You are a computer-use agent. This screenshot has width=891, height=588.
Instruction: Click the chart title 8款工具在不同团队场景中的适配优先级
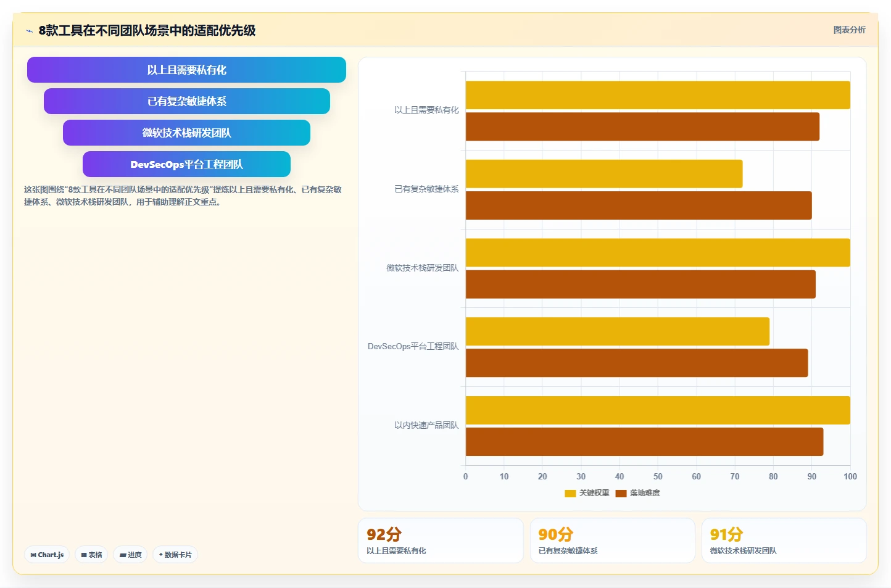coord(147,30)
